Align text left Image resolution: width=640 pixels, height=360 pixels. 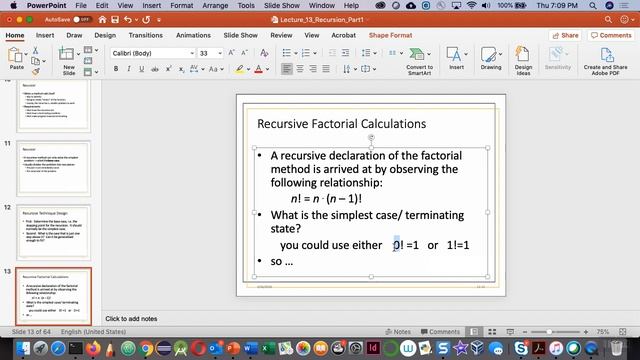[287, 69]
